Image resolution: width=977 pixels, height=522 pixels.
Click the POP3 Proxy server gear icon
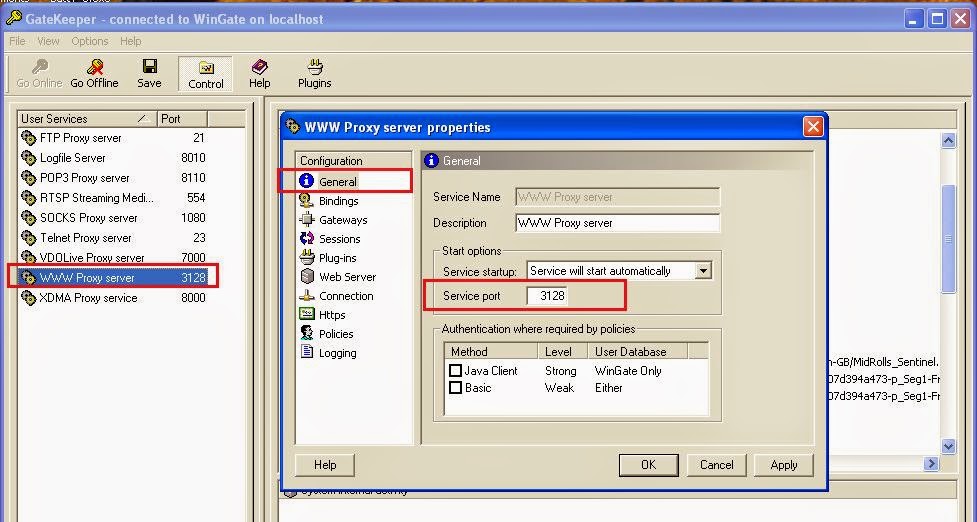(x=29, y=178)
